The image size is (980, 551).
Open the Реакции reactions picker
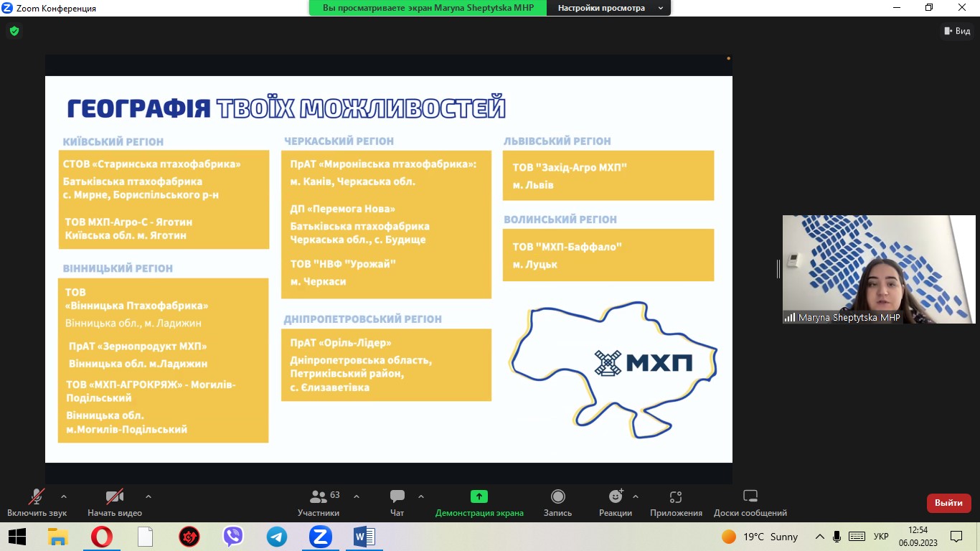[616, 502]
